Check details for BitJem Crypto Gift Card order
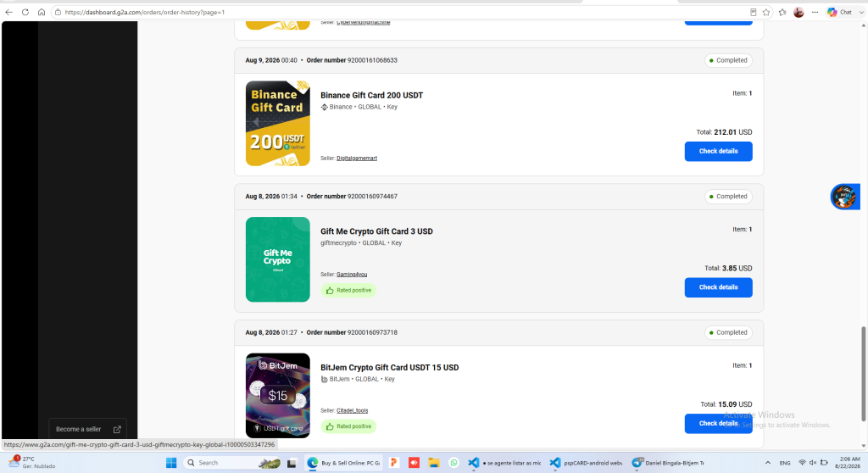This screenshot has height=473, width=868. click(x=718, y=424)
